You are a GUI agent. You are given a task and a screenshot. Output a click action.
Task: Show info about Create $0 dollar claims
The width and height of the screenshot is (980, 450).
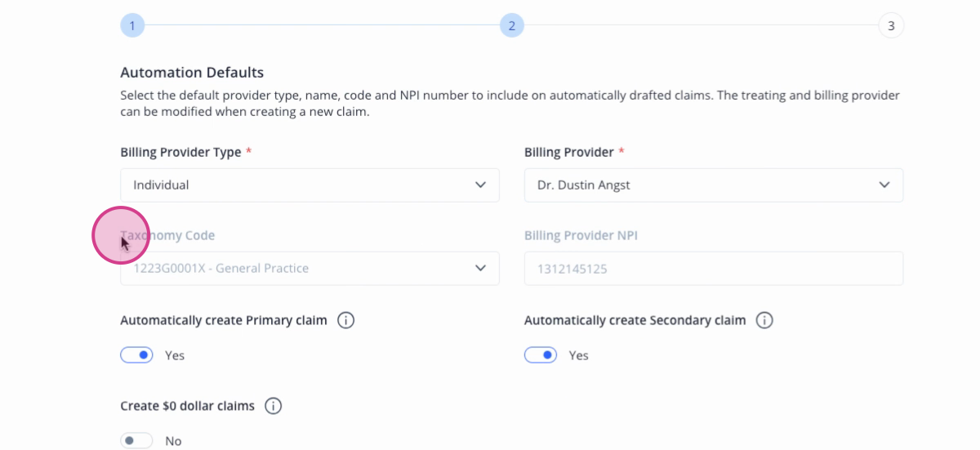point(273,406)
